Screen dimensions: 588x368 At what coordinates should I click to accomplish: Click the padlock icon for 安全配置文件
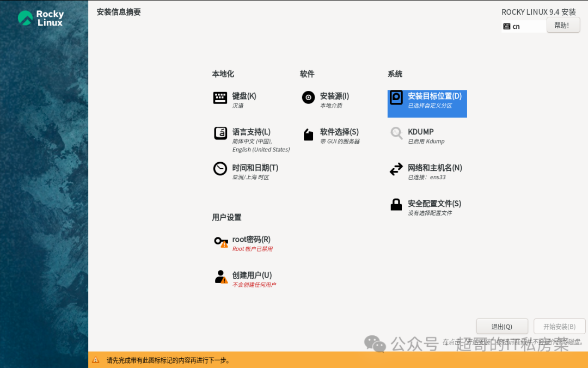pyautogui.click(x=395, y=205)
